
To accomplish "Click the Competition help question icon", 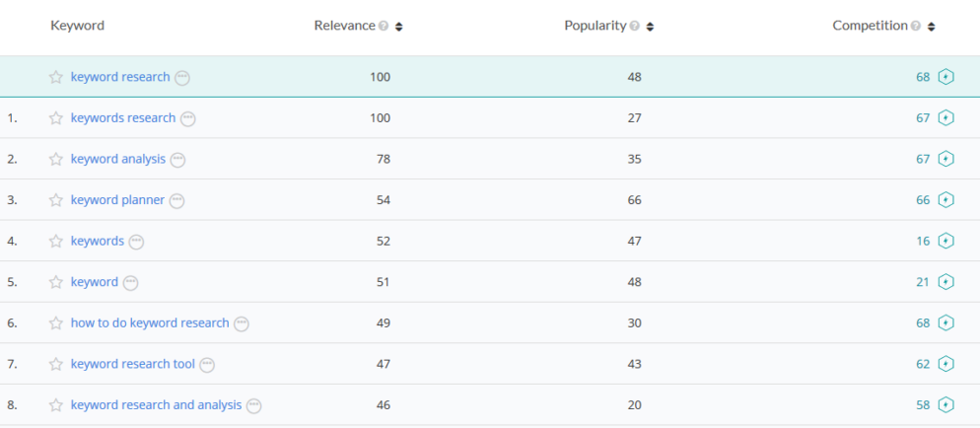I will pos(915,27).
